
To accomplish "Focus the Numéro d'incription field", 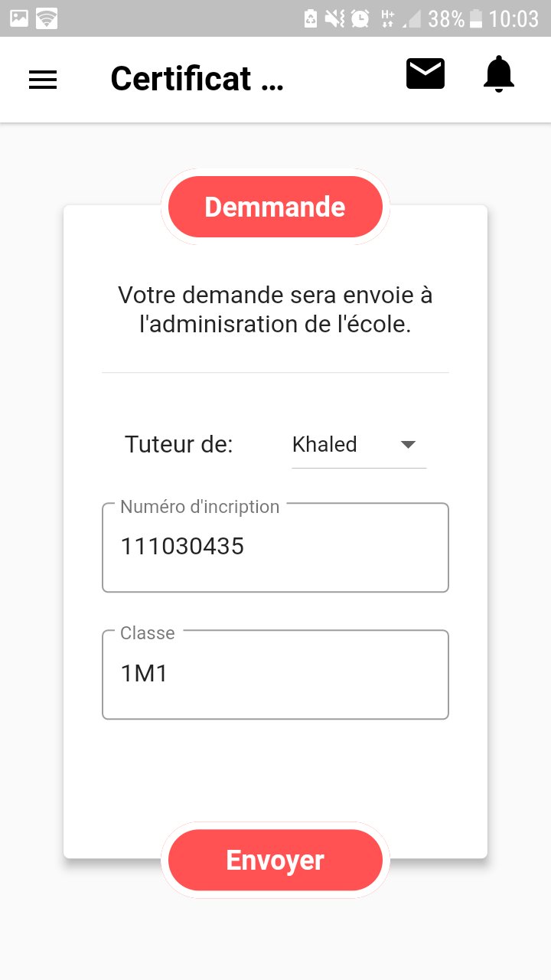I will click(275, 547).
